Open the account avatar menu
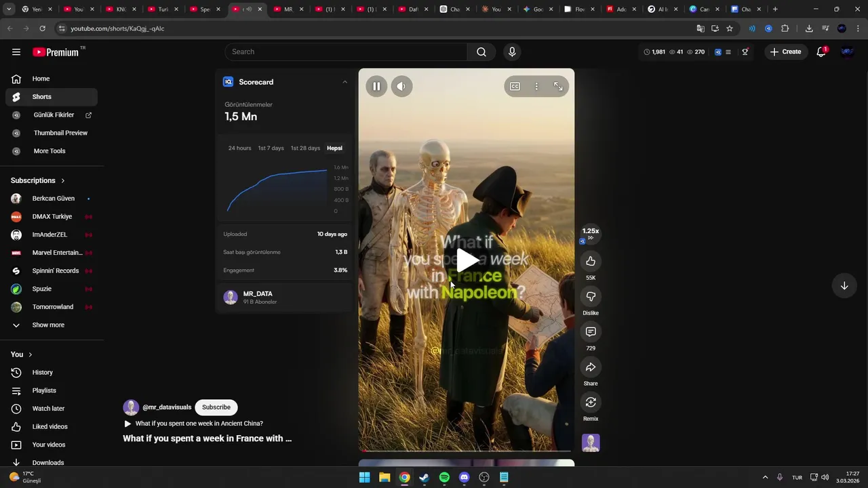The image size is (868, 488). tap(847, 52)
